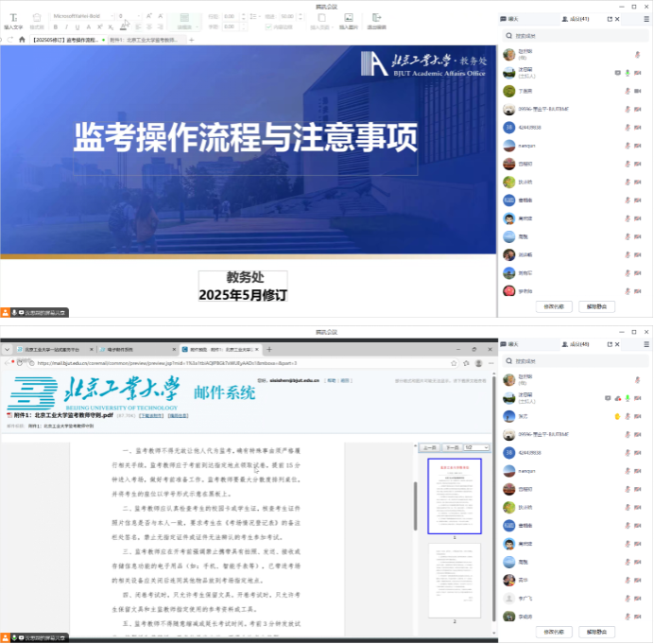Click the 下载附件 link for the PDF
Viewport: 654px width, 644px height.
151,415
